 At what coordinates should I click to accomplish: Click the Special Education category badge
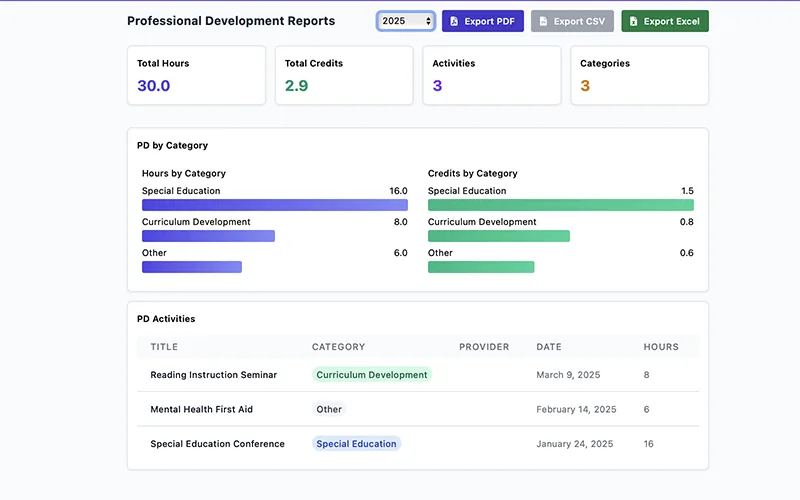click(356, 444)
